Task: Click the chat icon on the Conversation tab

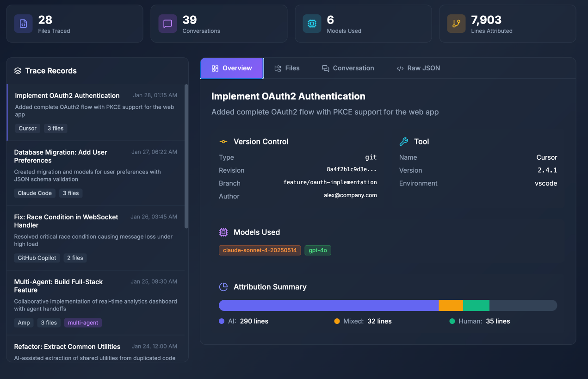Action: [326, 68]
